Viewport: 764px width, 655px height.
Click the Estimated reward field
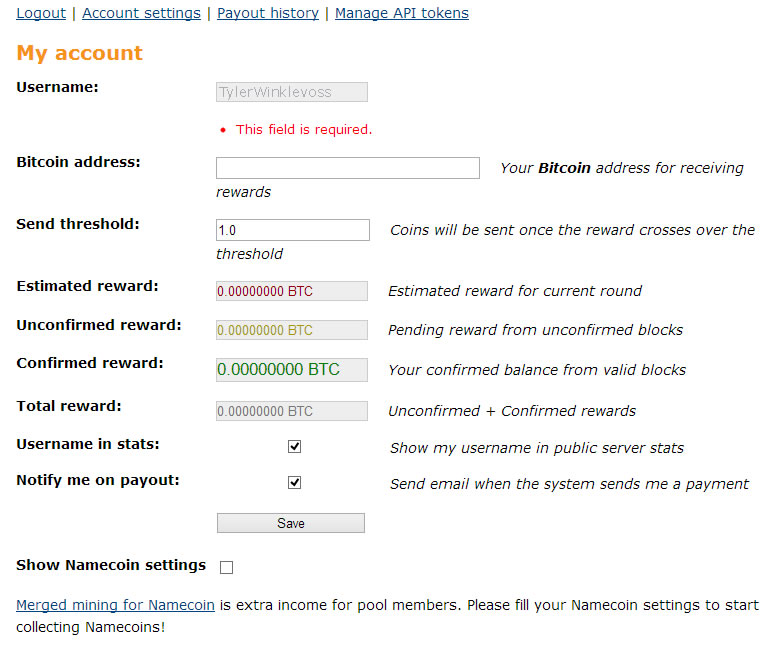coord(292,291)
